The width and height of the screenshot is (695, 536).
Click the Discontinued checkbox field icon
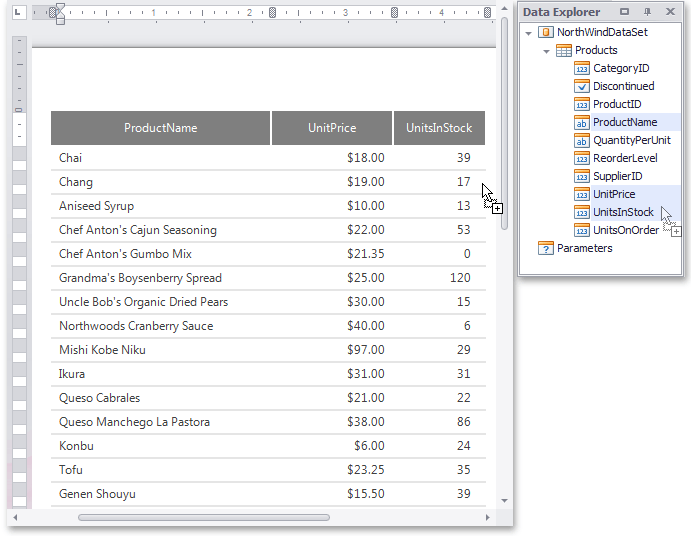coord(582,86)
